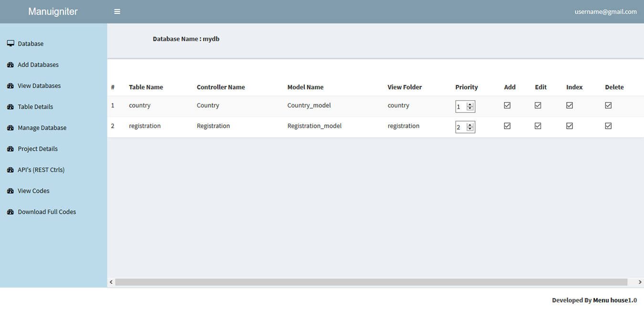Toggle Edit checkbox in the country row
Image resolution: width=644 pixels, height=310 pixels.
tap(538, 105)
